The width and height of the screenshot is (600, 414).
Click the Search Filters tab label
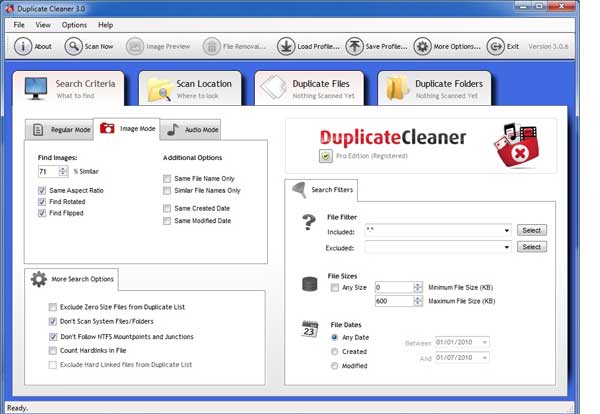(x=332, y=190)
